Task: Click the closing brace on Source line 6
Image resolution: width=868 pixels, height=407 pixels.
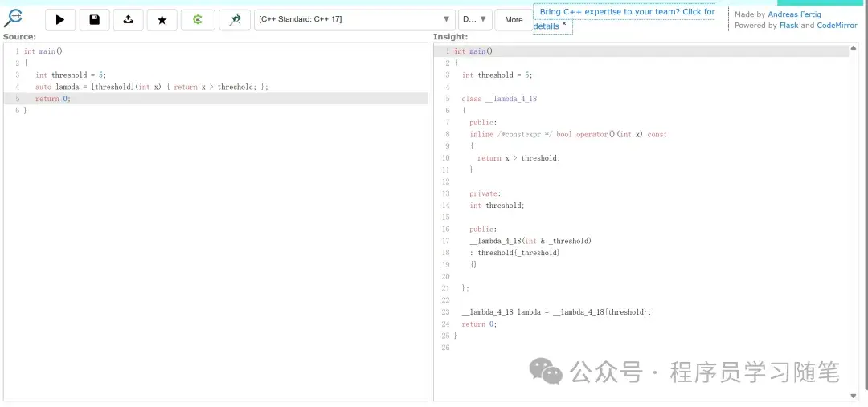Action: coord(26,111)
